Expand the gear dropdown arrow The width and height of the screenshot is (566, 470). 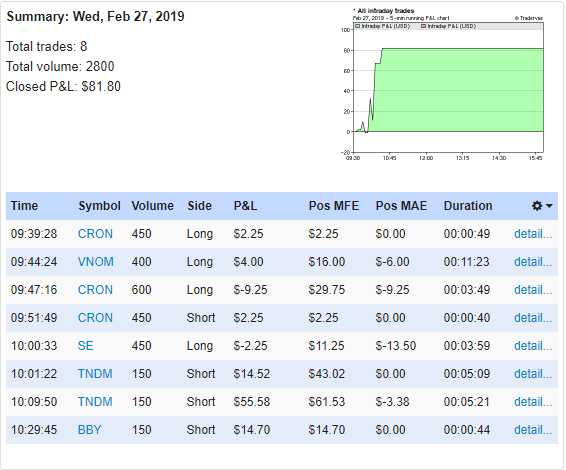point(549,206)
